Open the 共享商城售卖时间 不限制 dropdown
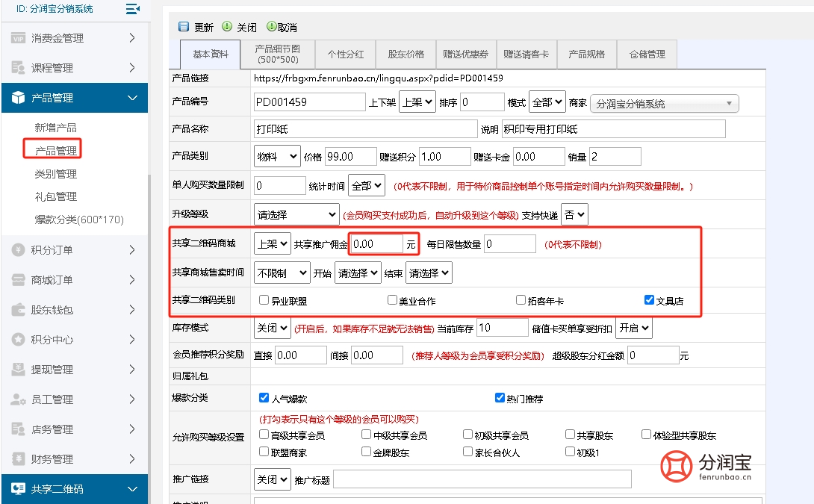This screenshot has height=504, width=814. 282,272
